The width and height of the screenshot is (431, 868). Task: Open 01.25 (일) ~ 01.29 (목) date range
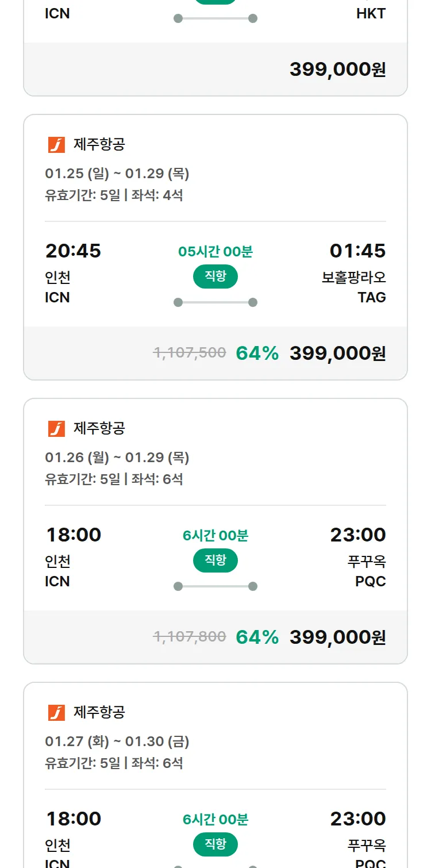(117, 174)
